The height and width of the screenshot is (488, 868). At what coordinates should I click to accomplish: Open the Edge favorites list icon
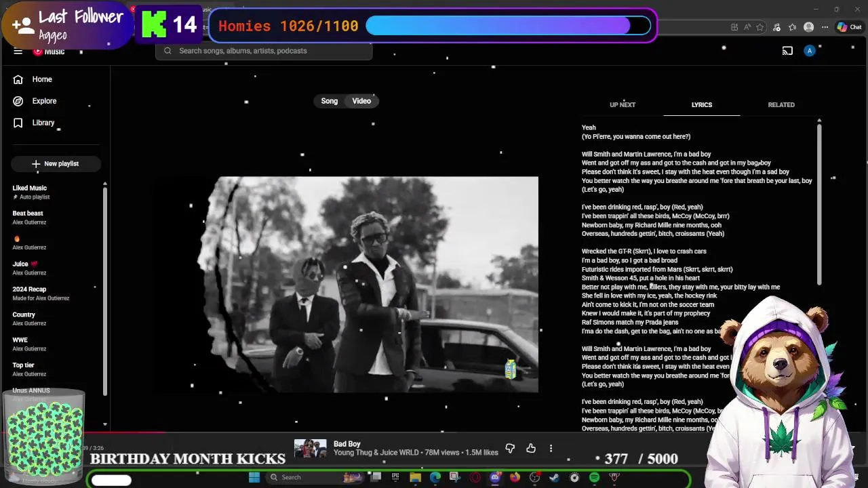coord(793,27)
